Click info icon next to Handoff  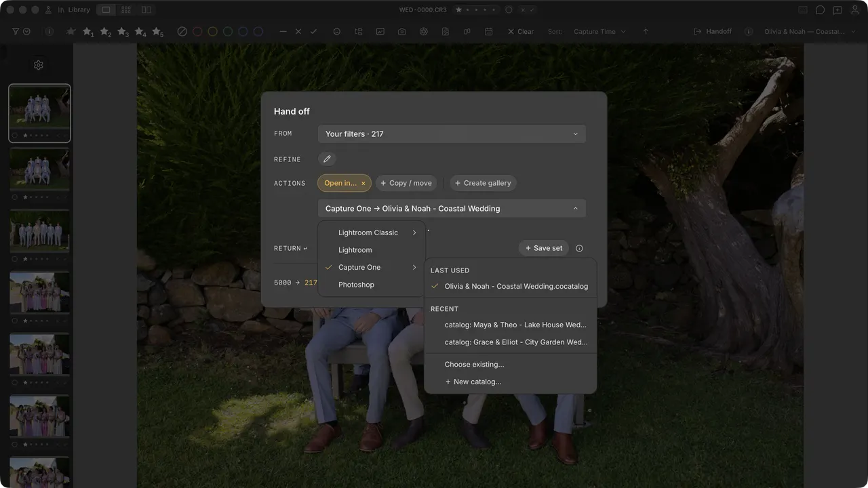coord(749,32)
